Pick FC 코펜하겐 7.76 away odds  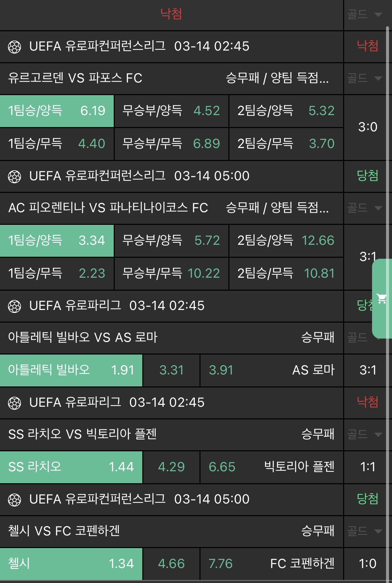271,564
